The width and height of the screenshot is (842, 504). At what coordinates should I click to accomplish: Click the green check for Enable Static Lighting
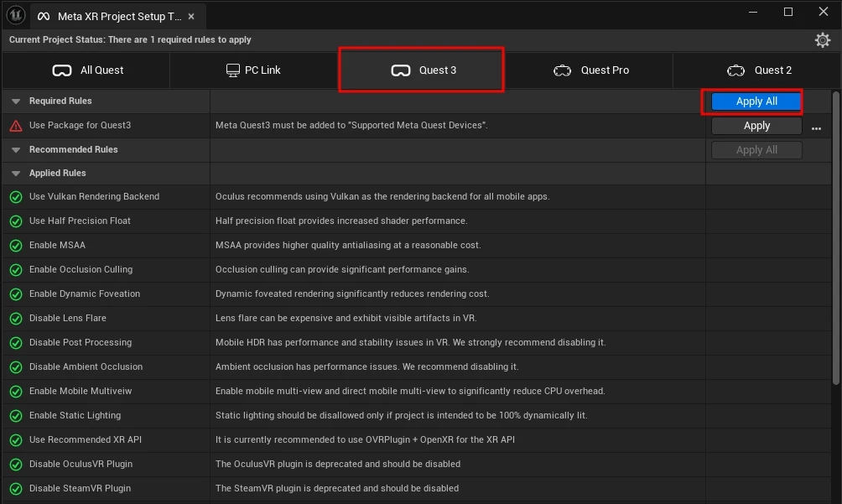(x=16, y=415)
